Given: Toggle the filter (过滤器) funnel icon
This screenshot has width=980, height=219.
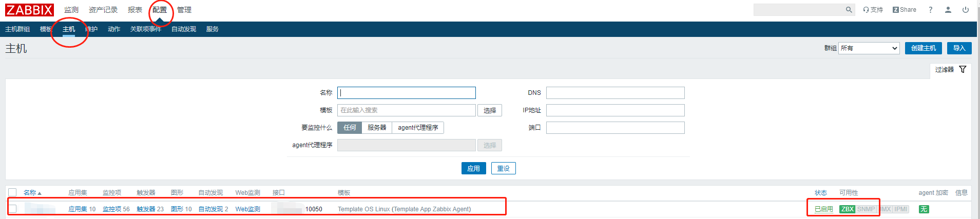Looking at the screenshot, I should point(963,69).
